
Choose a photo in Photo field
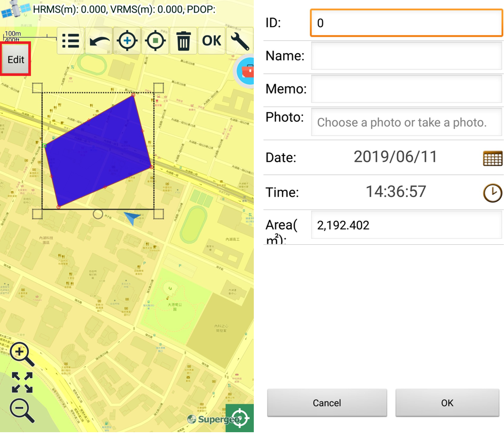[406, 123]
